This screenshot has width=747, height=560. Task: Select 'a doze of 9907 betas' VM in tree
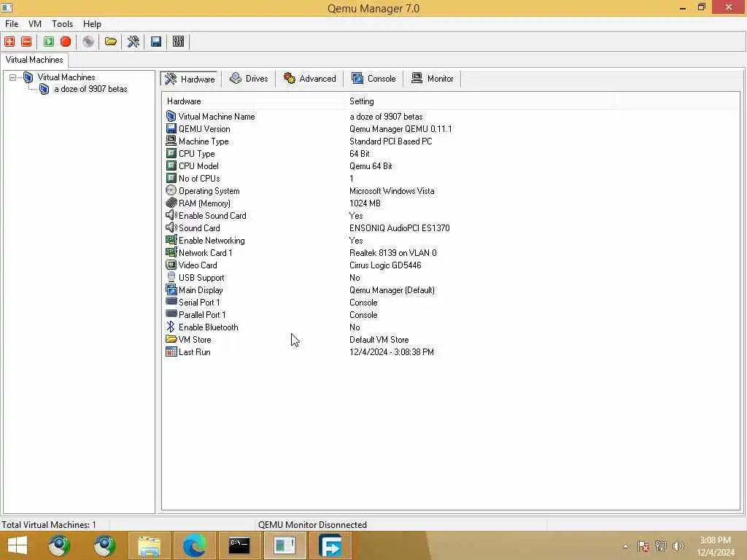click(90, 89)
